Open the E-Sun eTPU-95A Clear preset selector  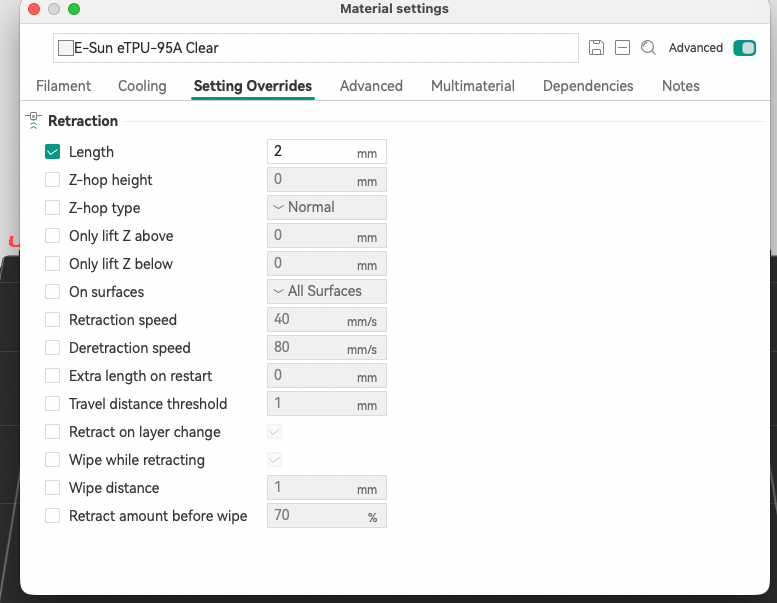click(x=316, y=48)
